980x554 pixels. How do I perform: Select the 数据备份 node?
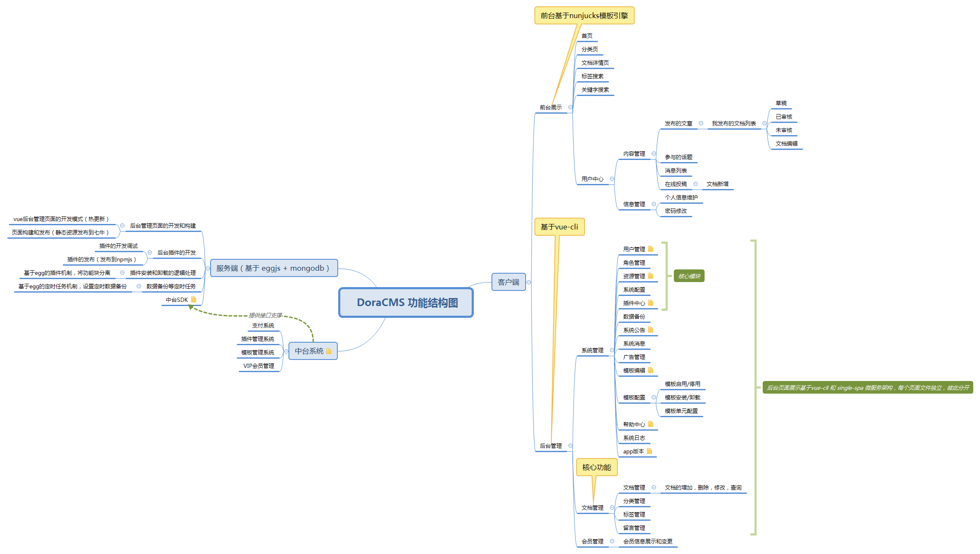point(634,317)
